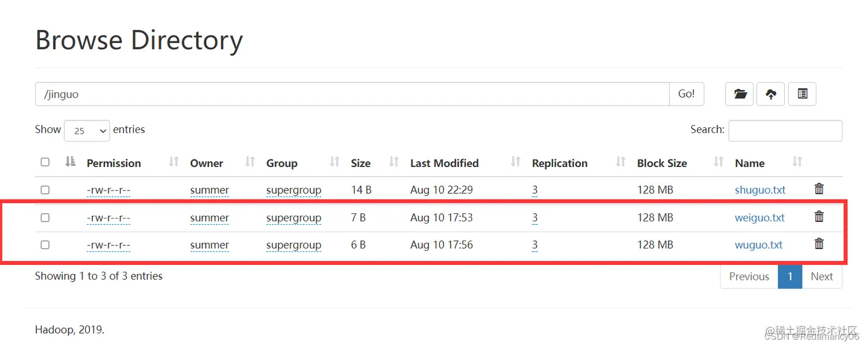The image size is (868, 347).
Task: Click the cut/paste list icon button
Action: 803,94
